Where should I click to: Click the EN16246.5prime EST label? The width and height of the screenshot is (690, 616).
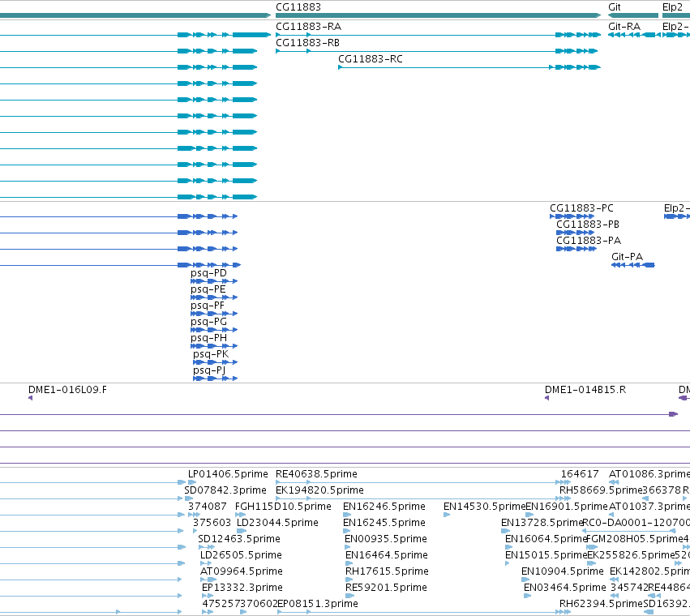tap(384, 507)
